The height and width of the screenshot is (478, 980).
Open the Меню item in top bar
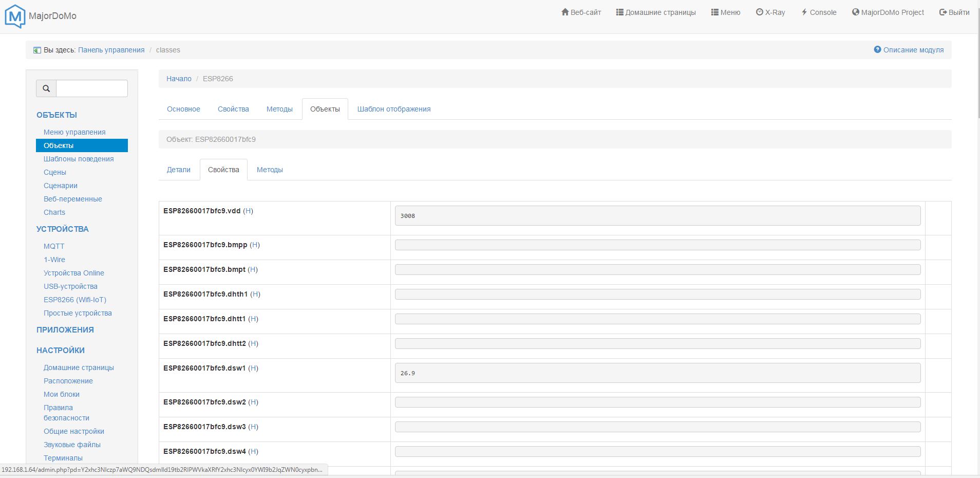point(725,12)
